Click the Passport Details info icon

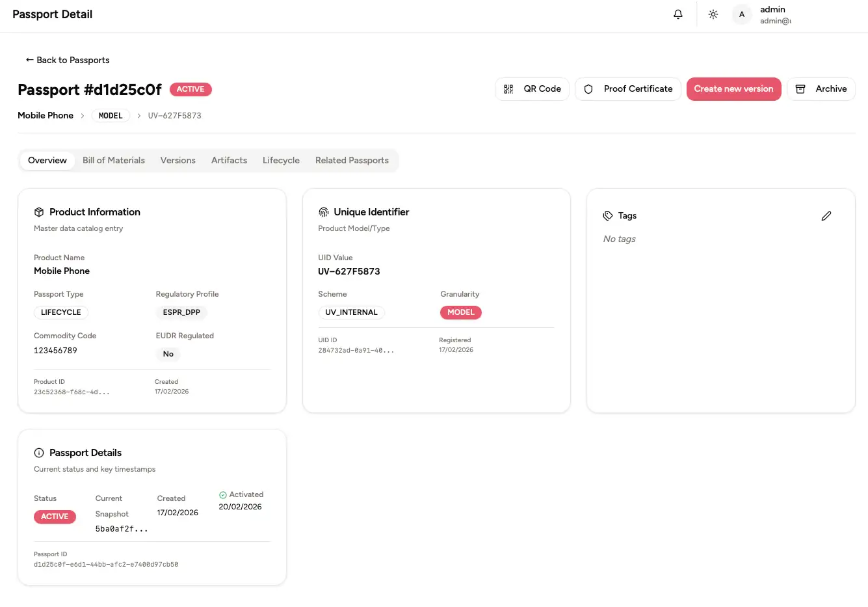[x=39, y=453]
